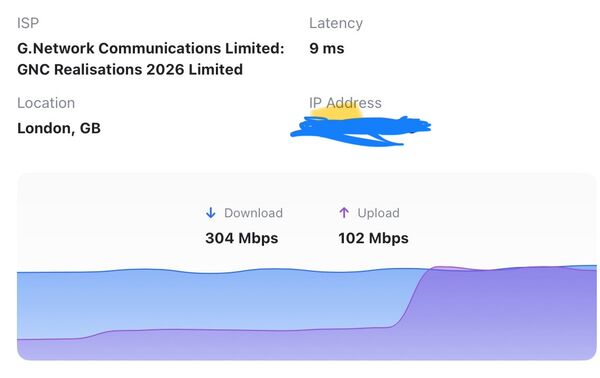Image resolution: width=600 pixels, height=378 pixels.
Task: Click the Latency heading label
Action: (336, 23)
